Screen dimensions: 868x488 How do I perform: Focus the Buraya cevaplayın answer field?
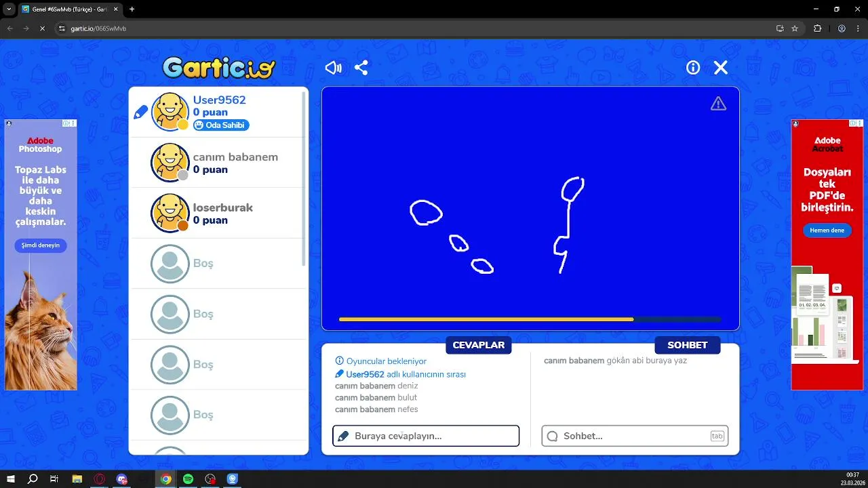[426, 436]
